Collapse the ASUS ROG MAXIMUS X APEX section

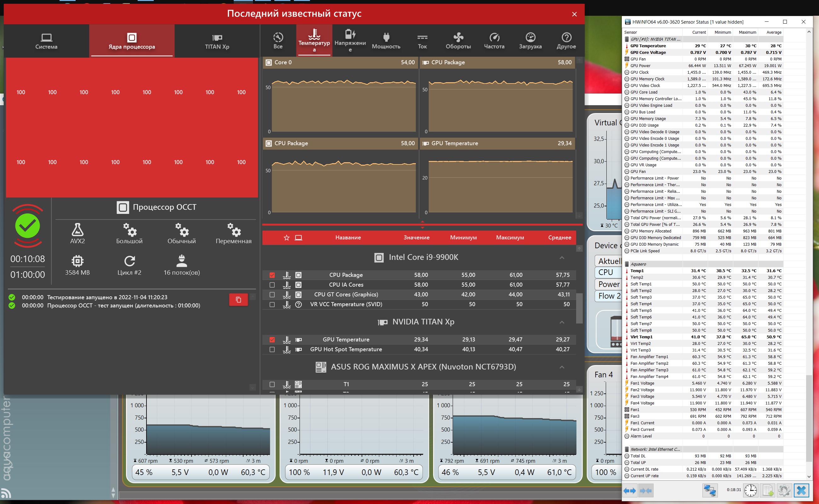562,367
